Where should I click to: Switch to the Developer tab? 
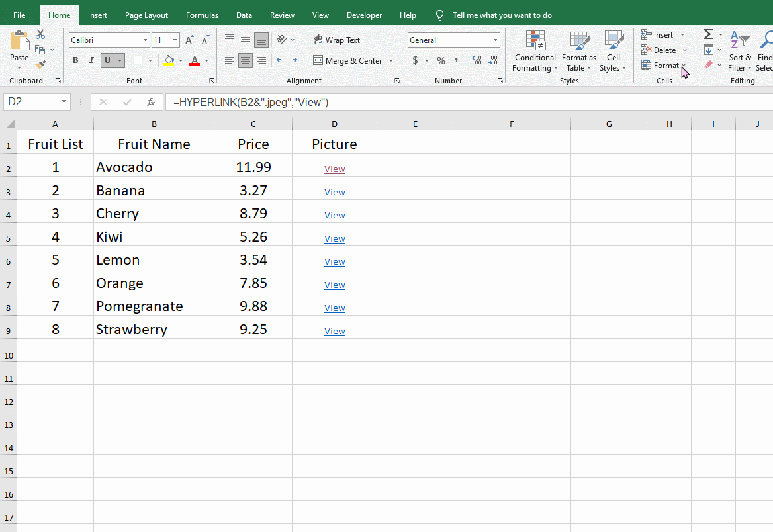[x=364, y=15]
